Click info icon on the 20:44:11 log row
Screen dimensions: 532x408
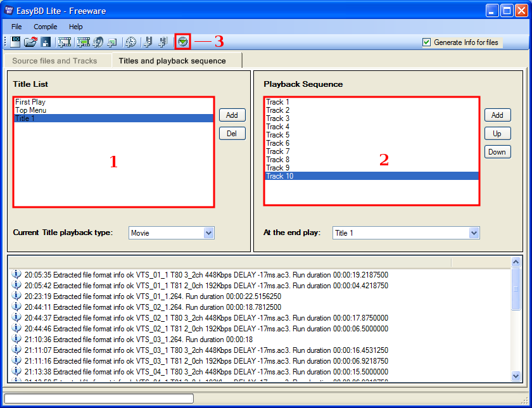pyautogui.click(x=16, y=307)
